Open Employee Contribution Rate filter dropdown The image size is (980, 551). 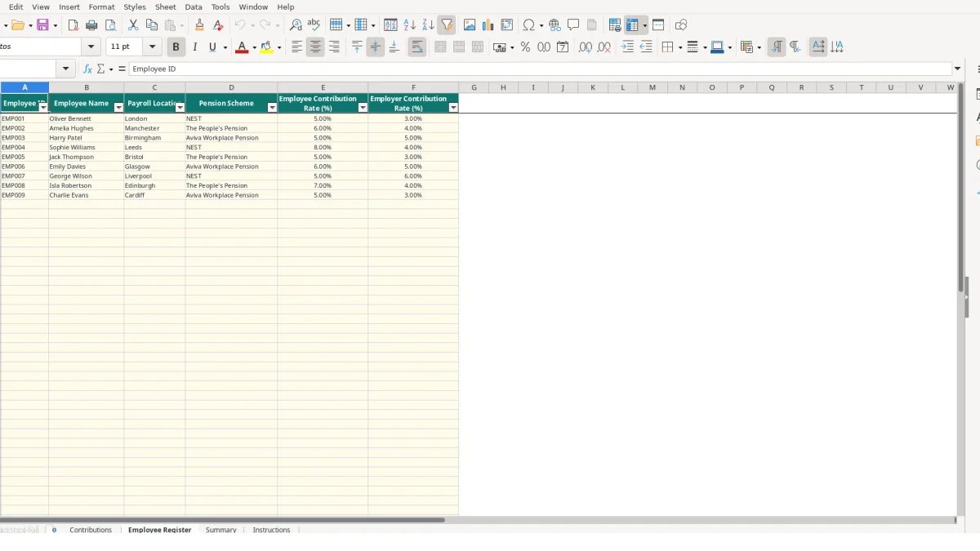363,108
